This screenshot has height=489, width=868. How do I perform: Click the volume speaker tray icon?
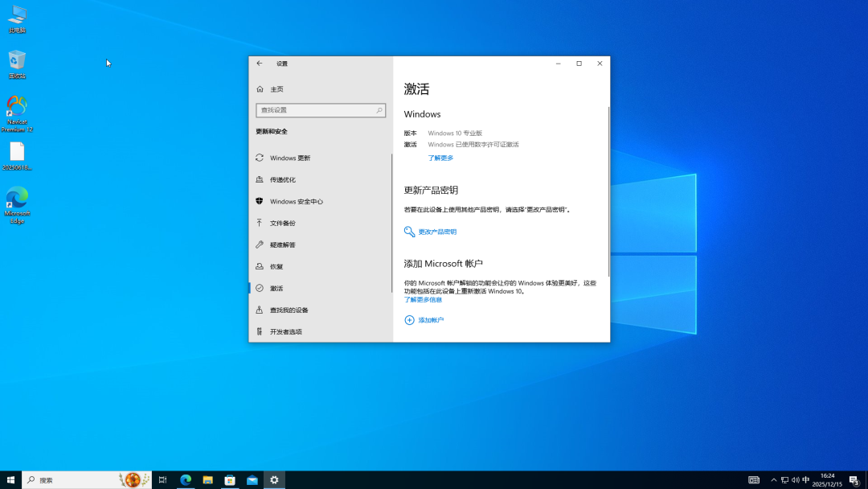[796, 480]
